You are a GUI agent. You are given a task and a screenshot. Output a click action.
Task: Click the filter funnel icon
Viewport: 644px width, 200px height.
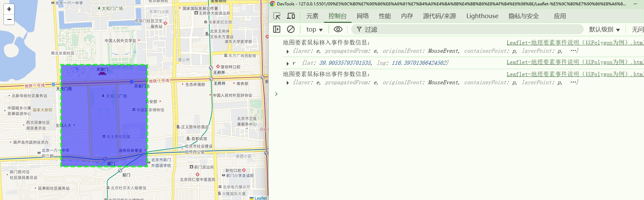pos(359,29)
